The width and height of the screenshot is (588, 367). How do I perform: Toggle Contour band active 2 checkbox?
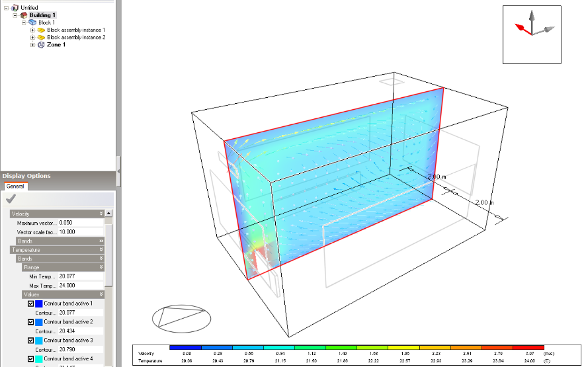pos(30,322)
